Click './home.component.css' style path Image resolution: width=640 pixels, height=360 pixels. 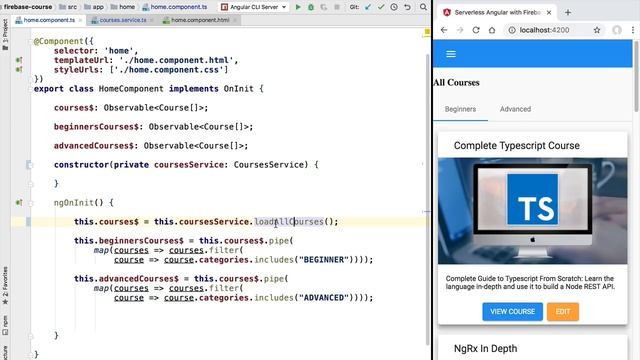[169, 70]
